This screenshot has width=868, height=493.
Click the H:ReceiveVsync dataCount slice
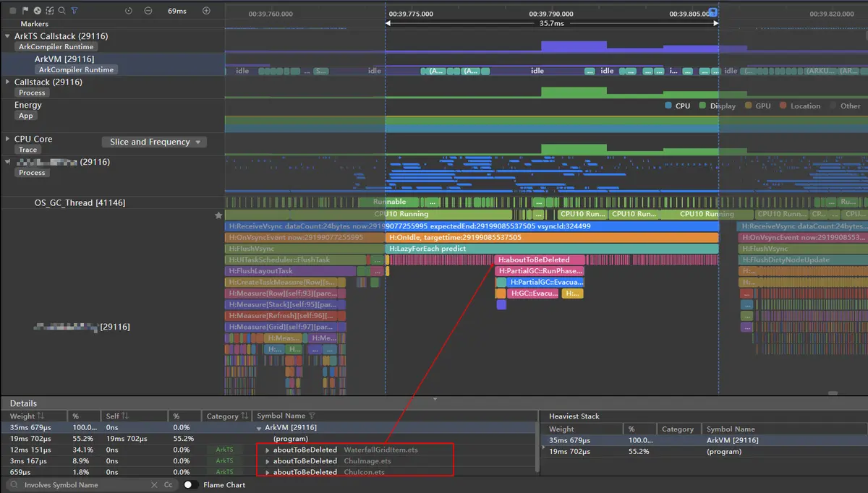click(x=472, y=226)
